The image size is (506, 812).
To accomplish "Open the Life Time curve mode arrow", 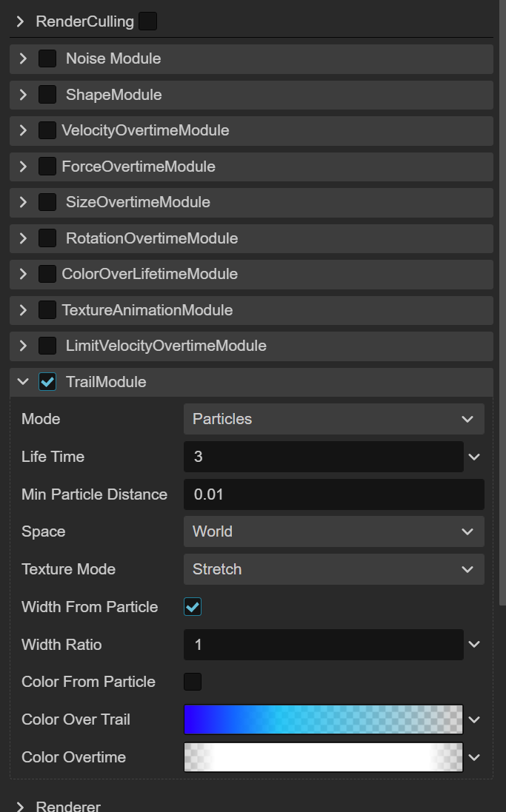I will 475,457.
